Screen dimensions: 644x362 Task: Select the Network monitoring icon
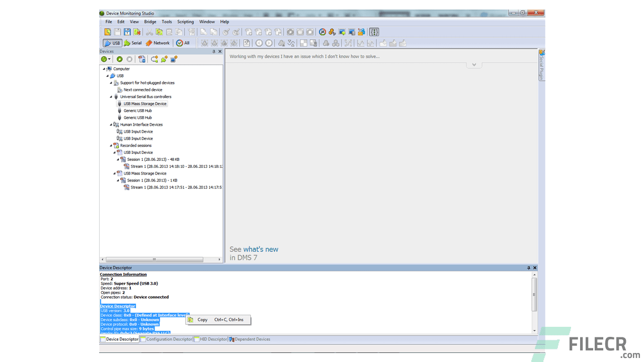(157, 43)
